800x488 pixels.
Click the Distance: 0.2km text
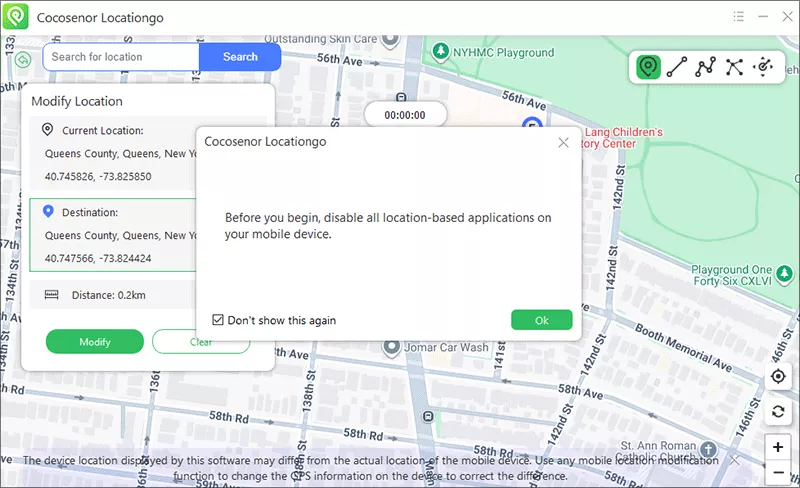tap(109, 295)
